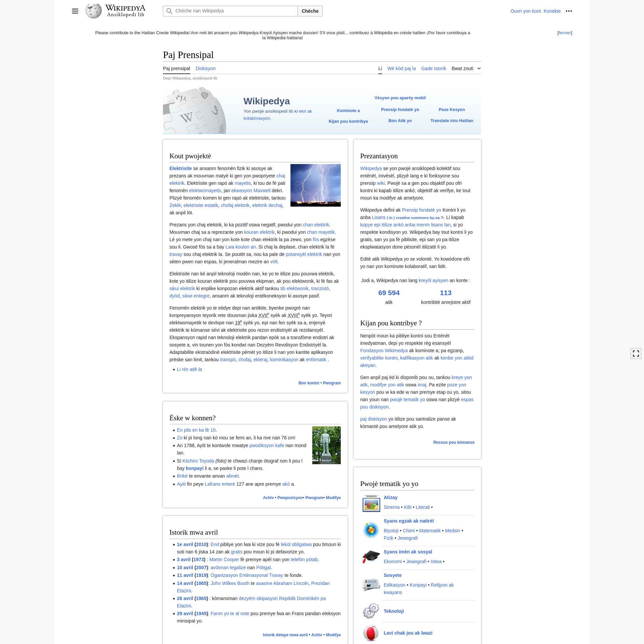
Task: Open the Kiichiro Toyoda link
Action: point(198,461)
